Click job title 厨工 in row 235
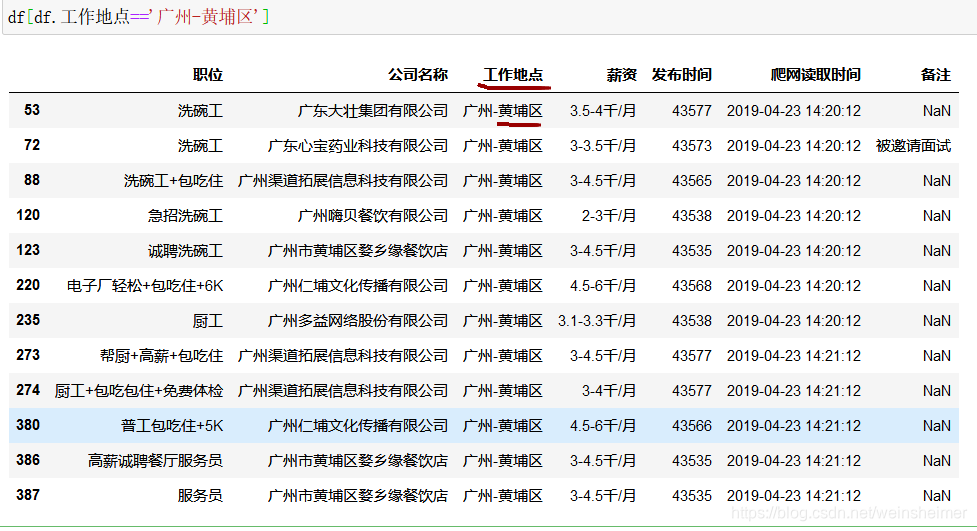This screenshot has width=977, height=531. click(207, 320)
